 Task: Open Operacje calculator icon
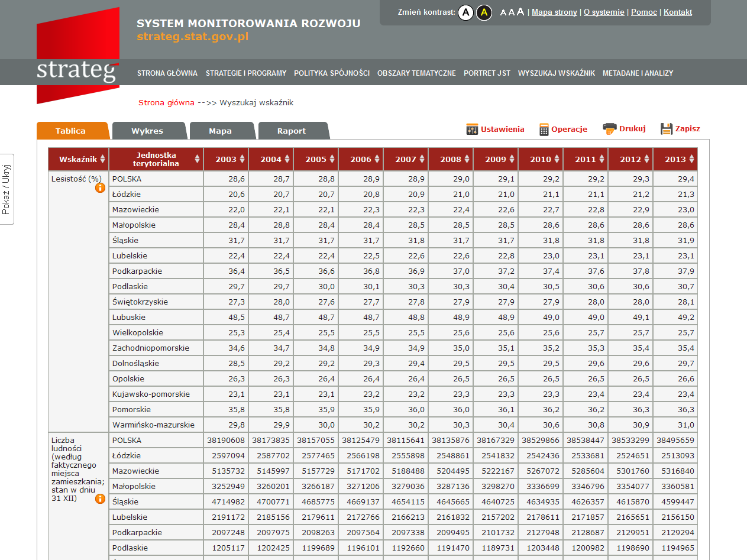pos(544,129)
